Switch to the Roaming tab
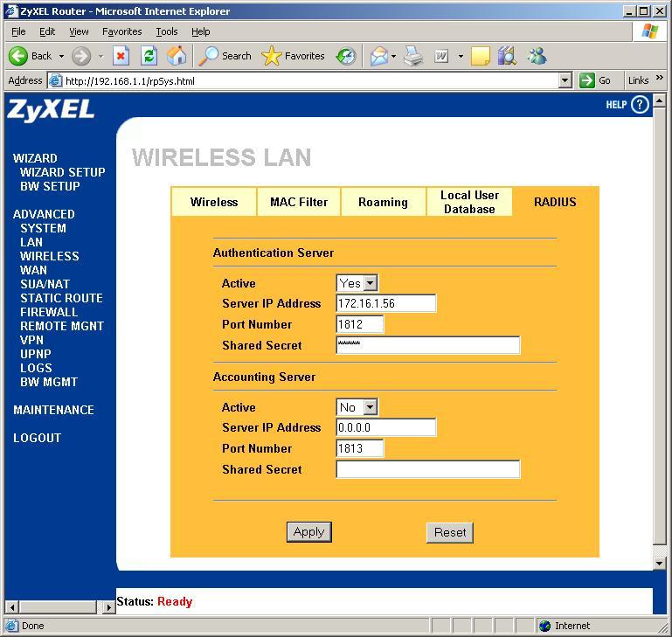 (x=383, y=202)
